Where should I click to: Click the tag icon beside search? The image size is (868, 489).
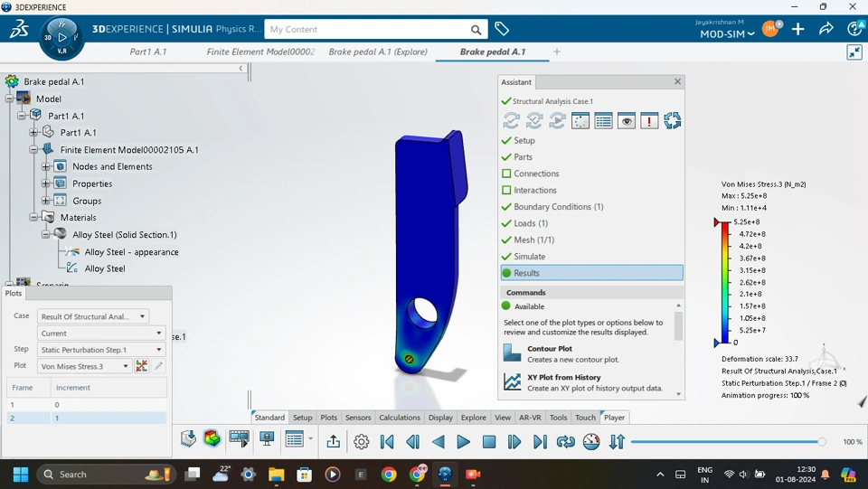(502, 29)
